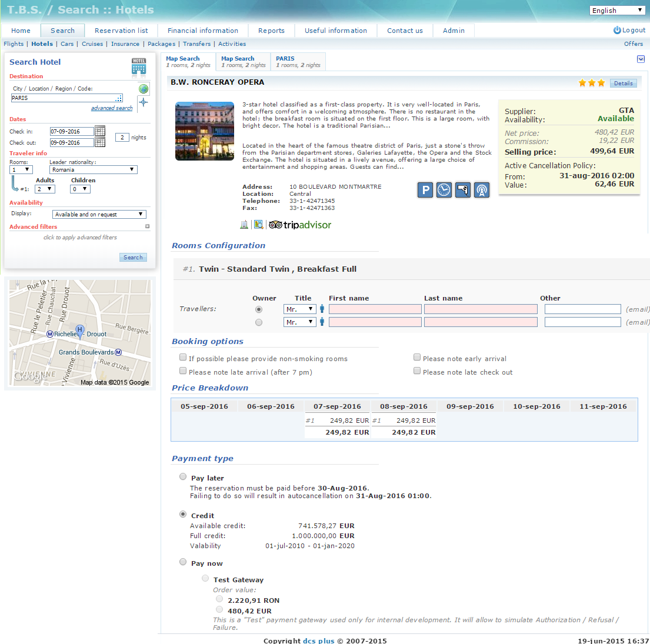This screenshot has width=650, height=644.
Task: Open the check-in calendar picker
Action: tap(100, 131)
